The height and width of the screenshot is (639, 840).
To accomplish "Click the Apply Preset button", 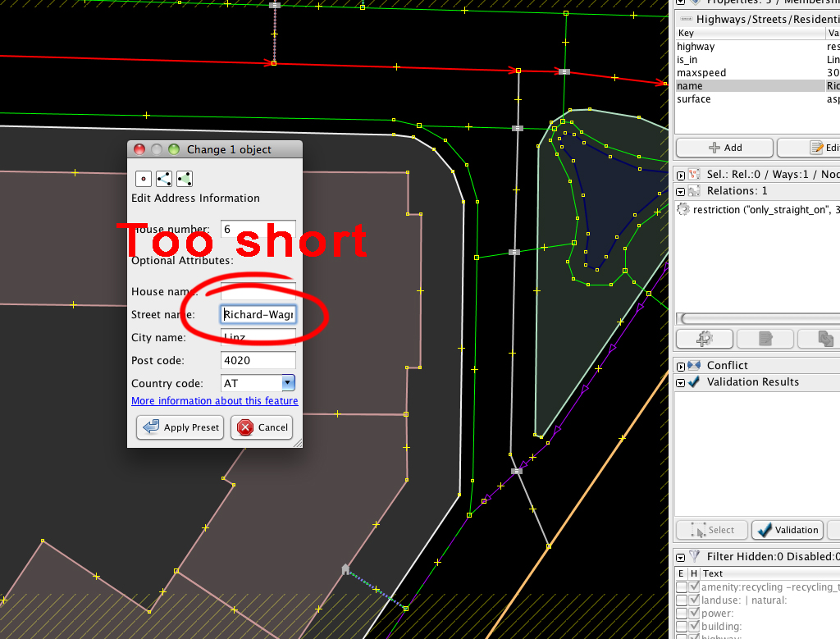I will coord(180,427).
